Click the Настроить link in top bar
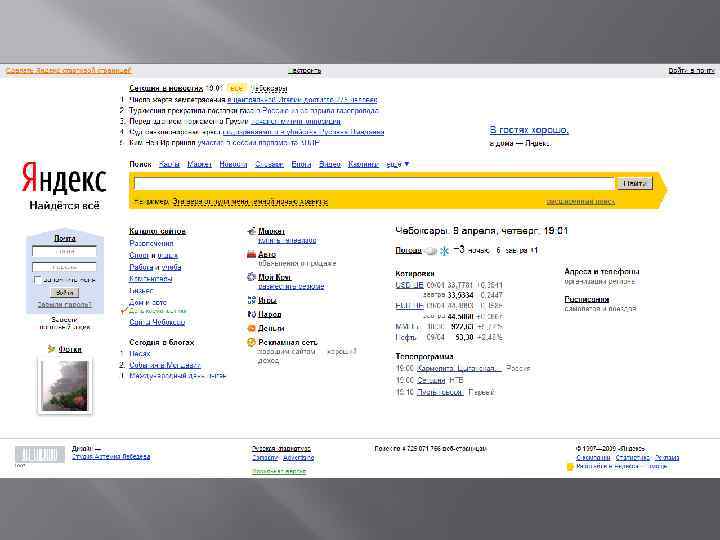 click(x=305, y=70)
